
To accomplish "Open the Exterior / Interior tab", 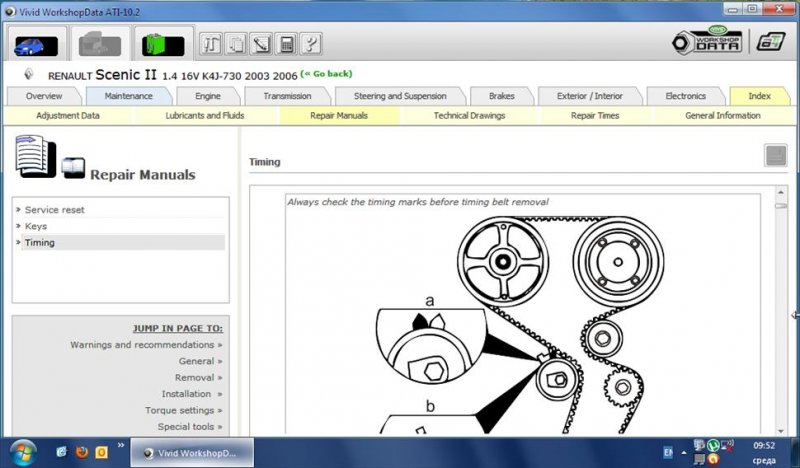I will [590, 96].
